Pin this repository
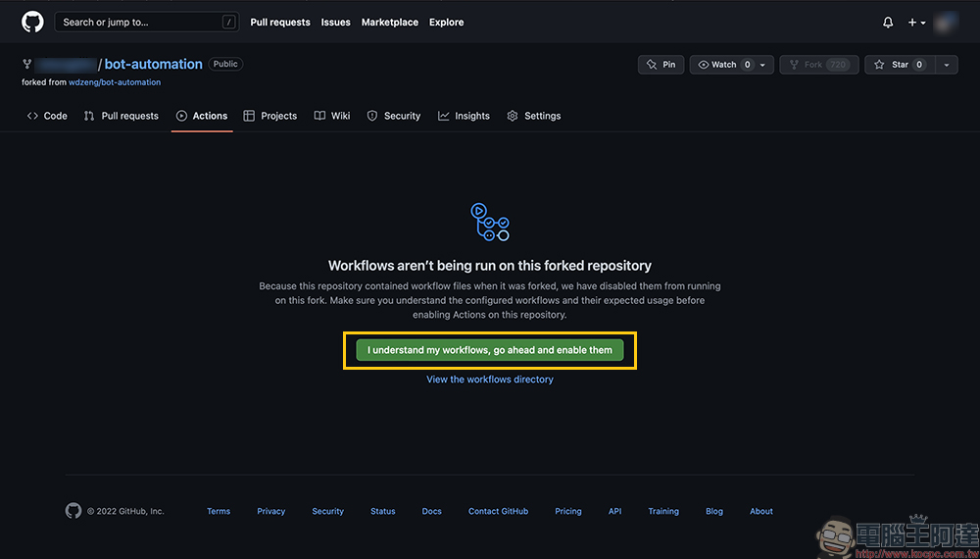This screenshot has height=559, width=980. point(661,65)
